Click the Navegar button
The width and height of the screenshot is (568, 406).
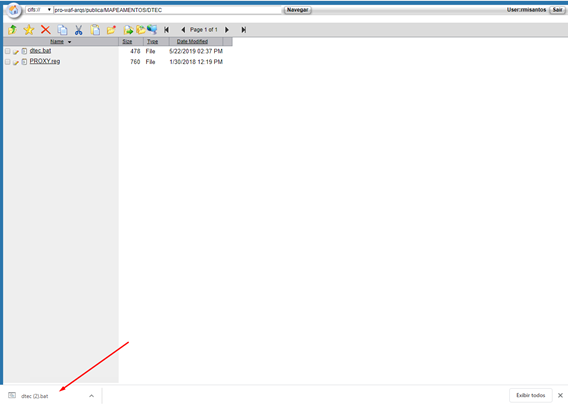(x=297, y=10)
